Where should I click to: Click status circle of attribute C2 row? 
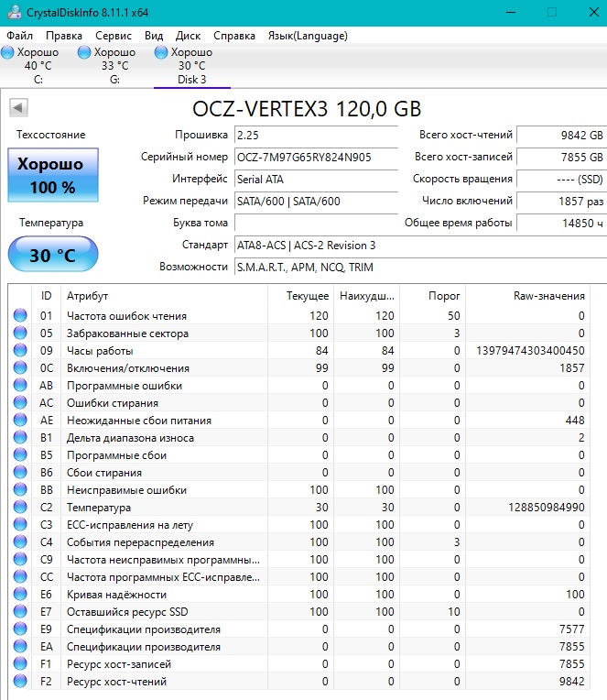20,508
